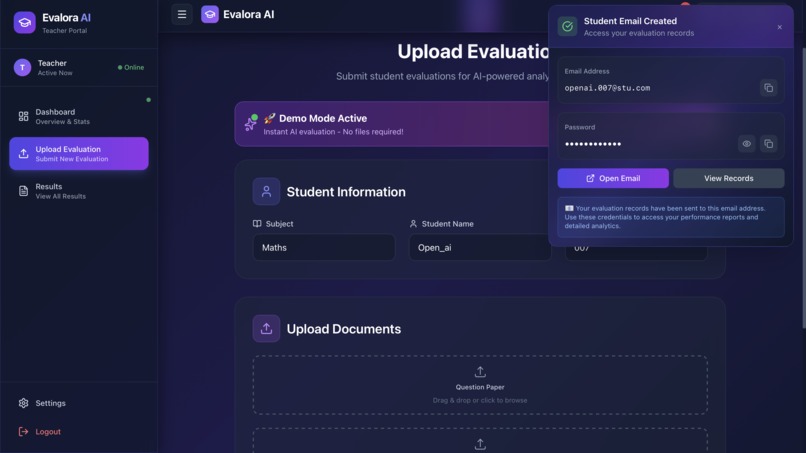Click the Upload Evaluation page heading

click(x=473, y=51)
